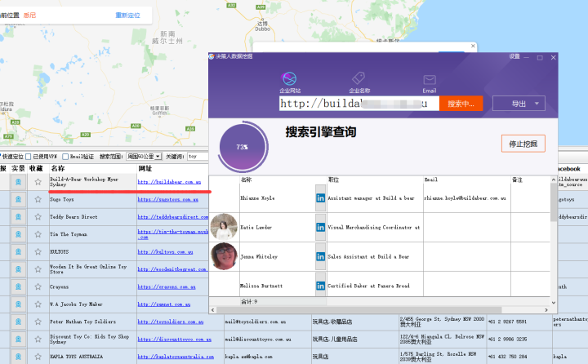The width and height of the screenshot is (588, 364).
Task: Switch to the 企业名称 tab
Action: [359, 82]
